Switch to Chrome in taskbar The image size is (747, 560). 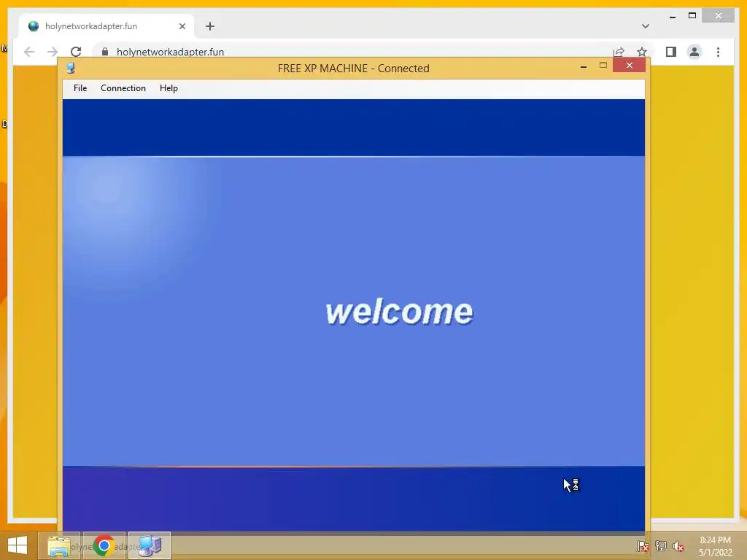pyautogui.click(x=104, y=545)
